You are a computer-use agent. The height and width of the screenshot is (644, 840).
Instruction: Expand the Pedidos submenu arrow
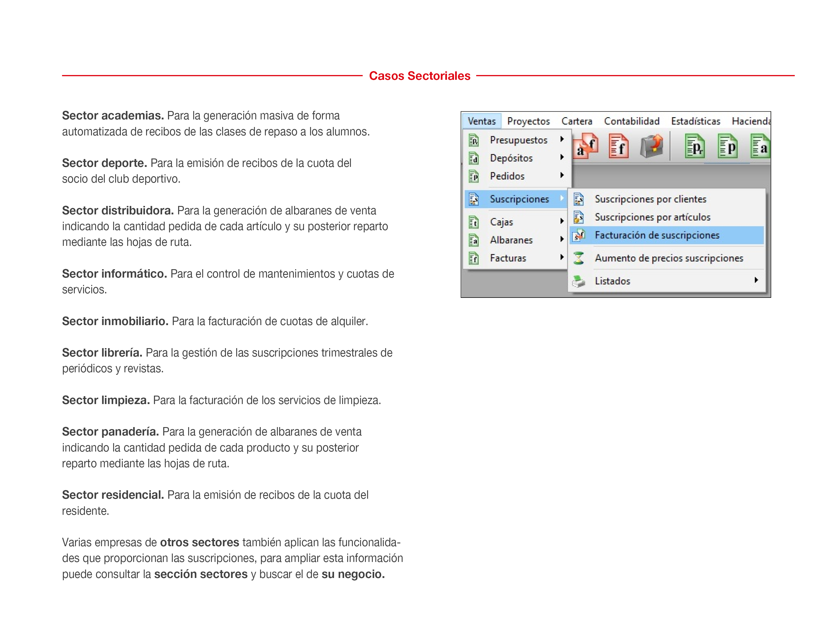click(x=562, y=175)
